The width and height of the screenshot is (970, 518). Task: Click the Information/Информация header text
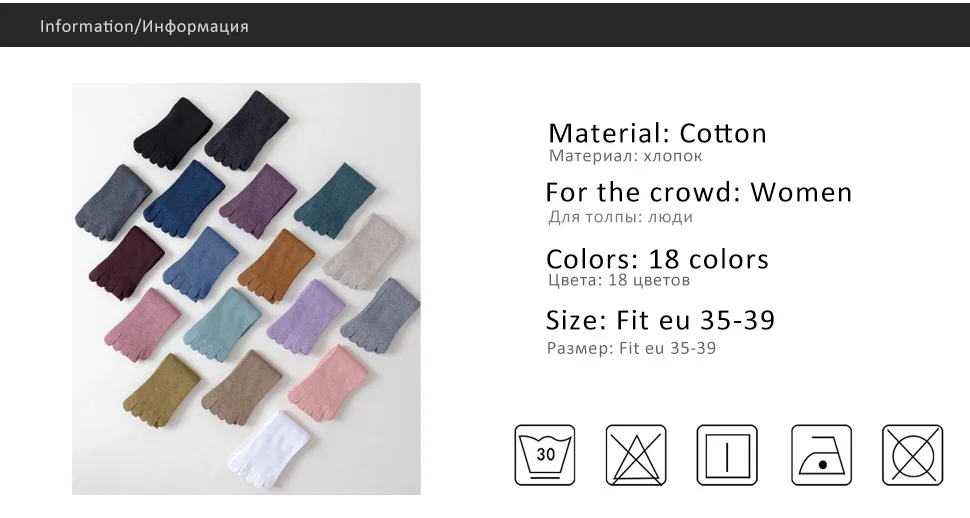[144, 26]
